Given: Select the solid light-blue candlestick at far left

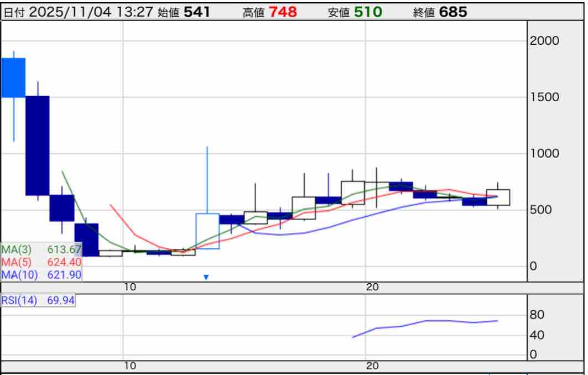Looking at the screenshot, I should click(x=13, y=77).
